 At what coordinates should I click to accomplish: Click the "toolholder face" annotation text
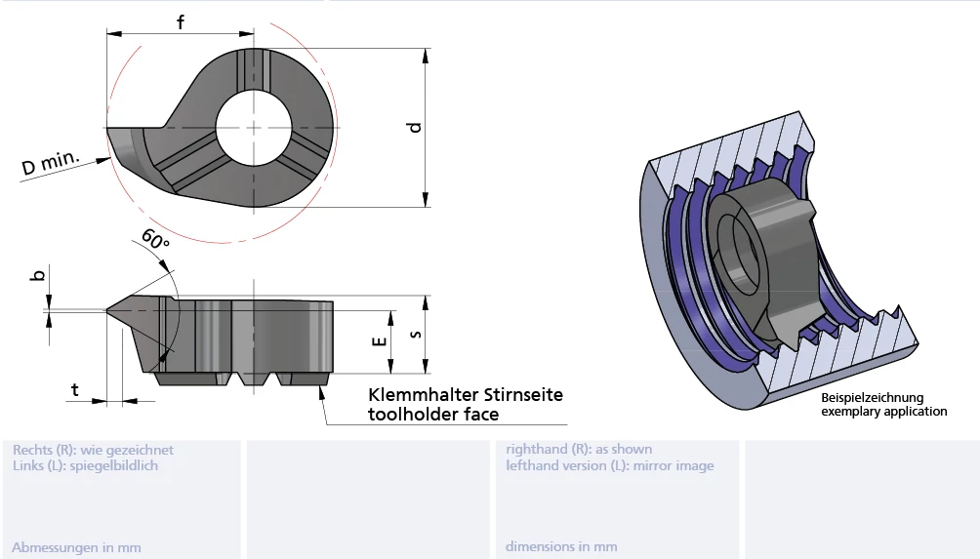(x=432, y=415)
